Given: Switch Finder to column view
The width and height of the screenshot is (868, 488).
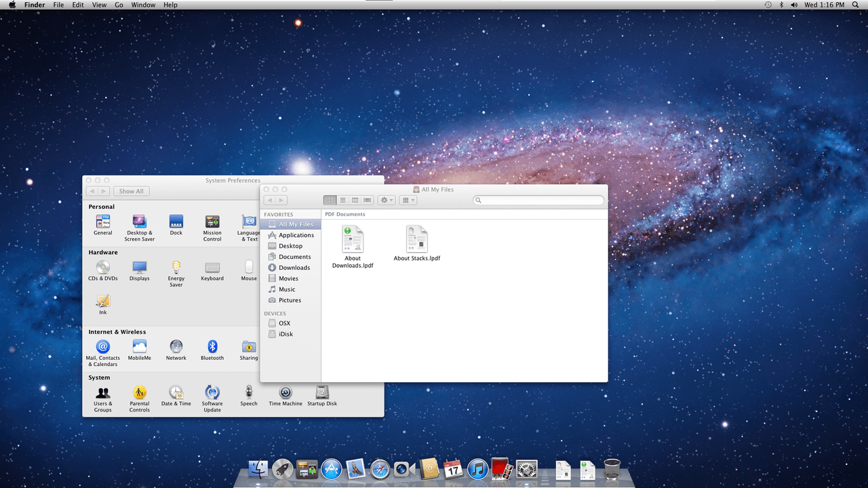Looking at the screenshot, I should point(355,200).
